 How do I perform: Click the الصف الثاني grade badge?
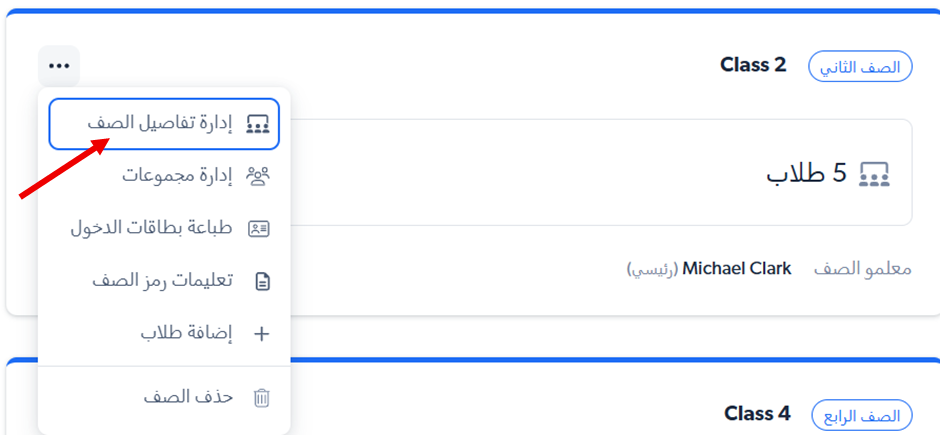860,67
